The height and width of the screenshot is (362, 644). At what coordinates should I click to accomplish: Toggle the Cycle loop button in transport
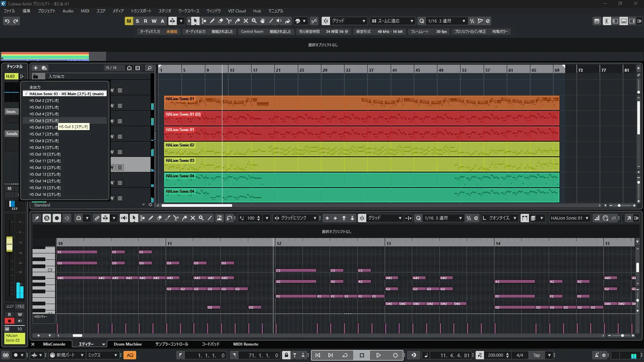pos(345,355)
